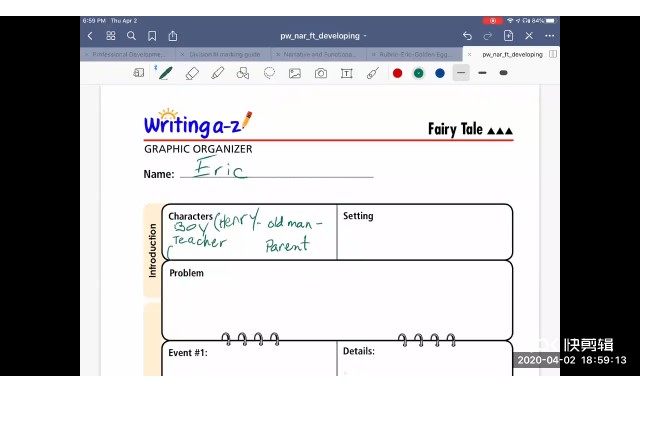Select the Image insert tool
The height and width of the screenshot is (429, 645).
pyautogui.click(x=295, y=73)
